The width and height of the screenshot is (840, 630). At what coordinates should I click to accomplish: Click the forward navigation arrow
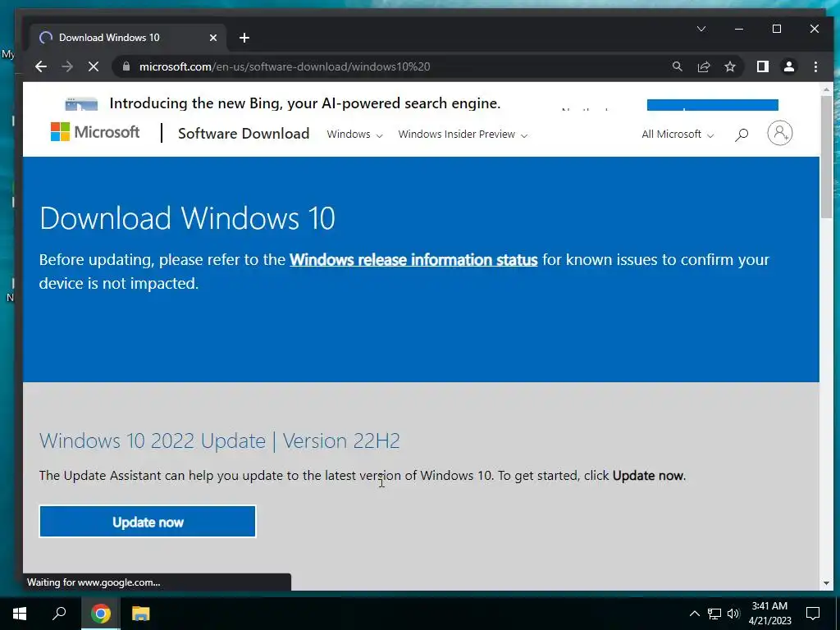click(x=67, y=66)
